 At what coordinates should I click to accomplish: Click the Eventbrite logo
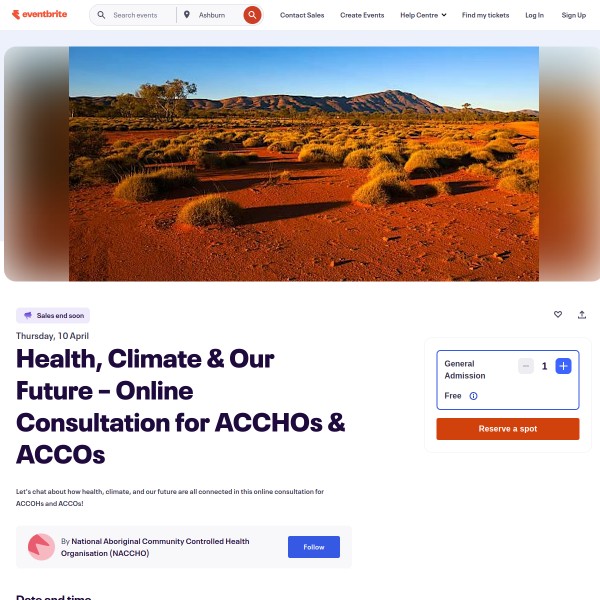(39, 15)
